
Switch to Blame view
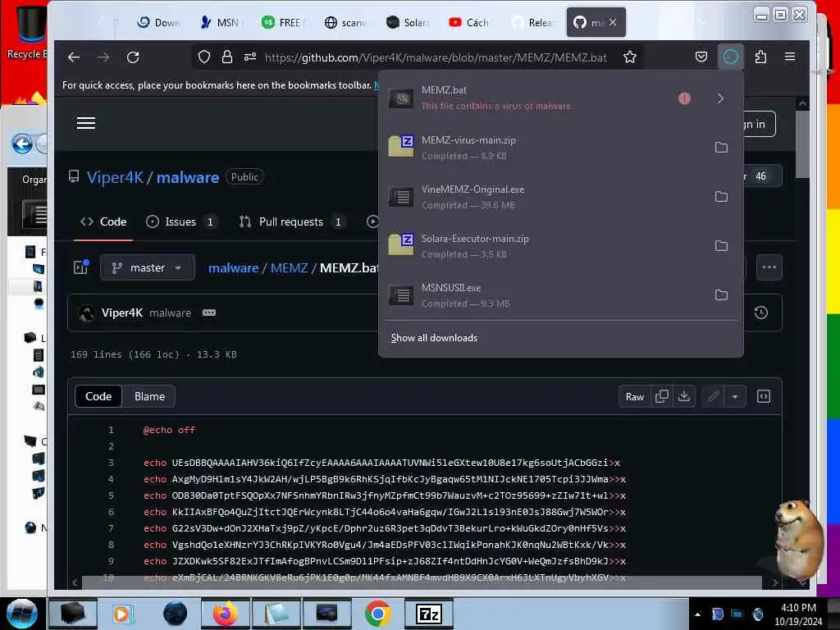coord(149,396)
